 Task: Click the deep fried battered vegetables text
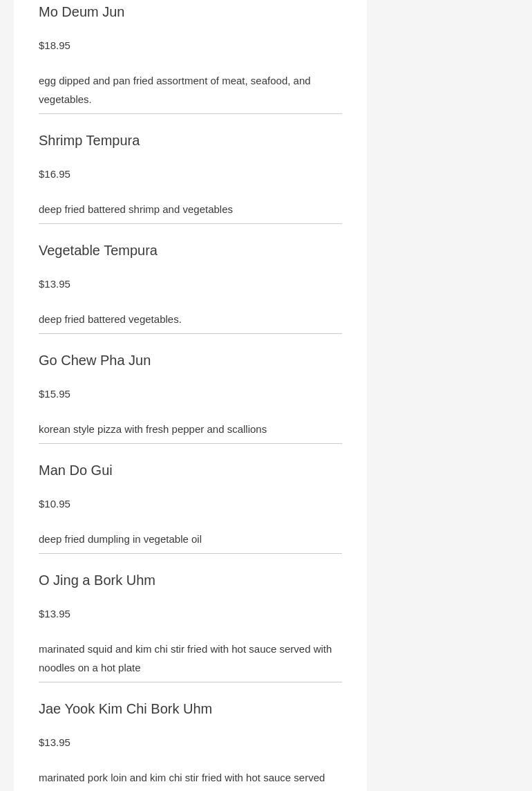point(110,319)
